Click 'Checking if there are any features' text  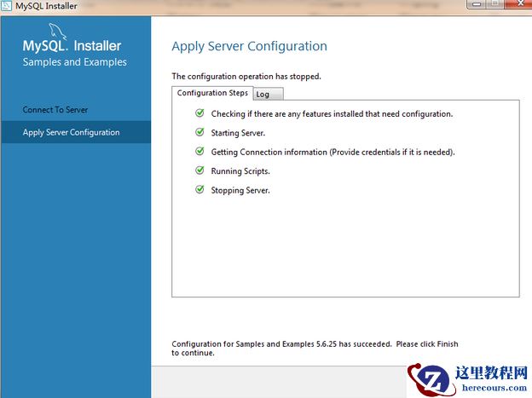click(x=332, y=113)
